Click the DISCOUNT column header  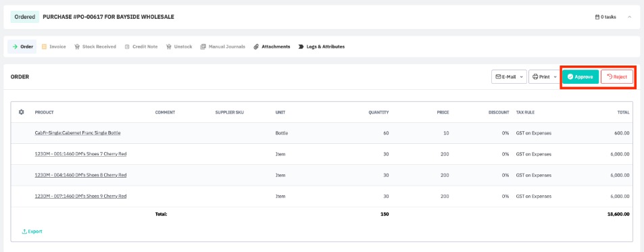pos(499,112)
